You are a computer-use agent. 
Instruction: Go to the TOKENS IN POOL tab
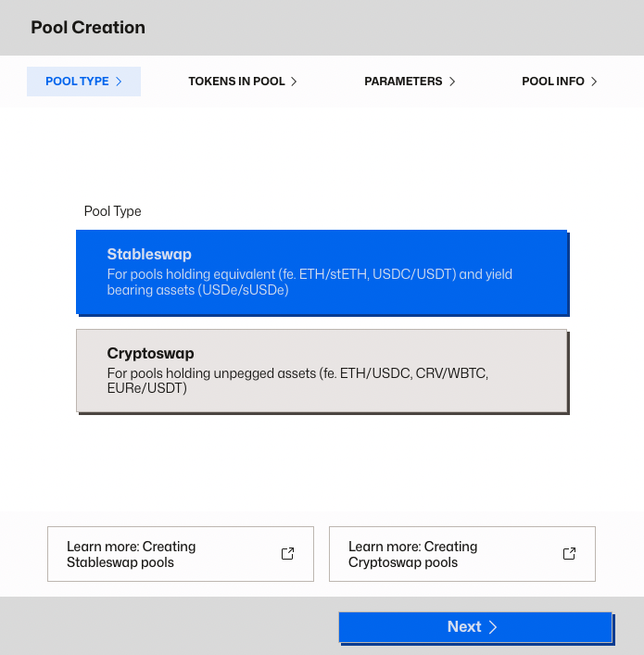(237, 82)
